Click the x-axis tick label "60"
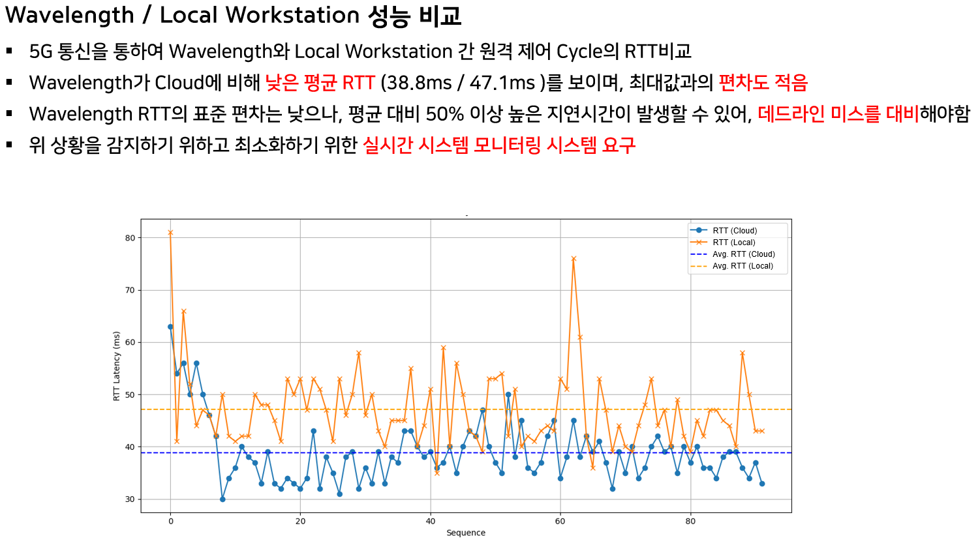This screenshot has width=980, height=547. tap(560, 521)
